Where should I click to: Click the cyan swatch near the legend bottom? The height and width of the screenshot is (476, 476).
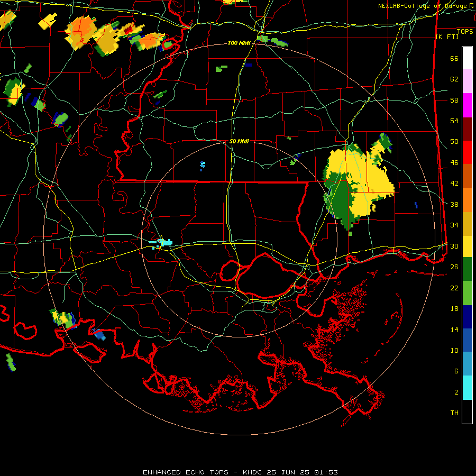point(467,388)
